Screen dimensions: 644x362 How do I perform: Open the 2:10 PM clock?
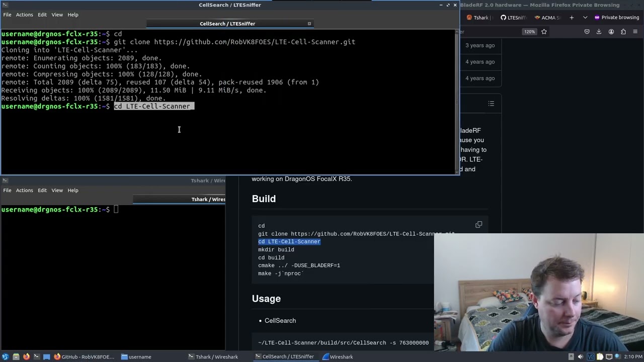click(x=632, y=357)
